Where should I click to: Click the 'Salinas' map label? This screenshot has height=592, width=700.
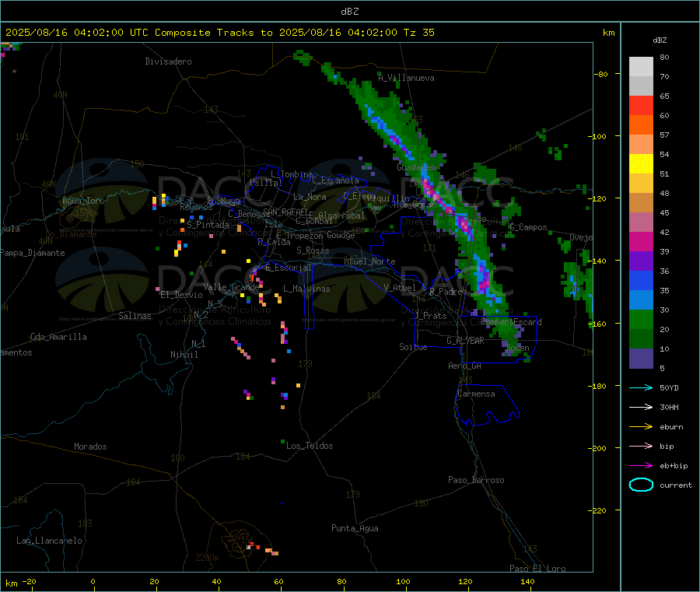[135, 316]
